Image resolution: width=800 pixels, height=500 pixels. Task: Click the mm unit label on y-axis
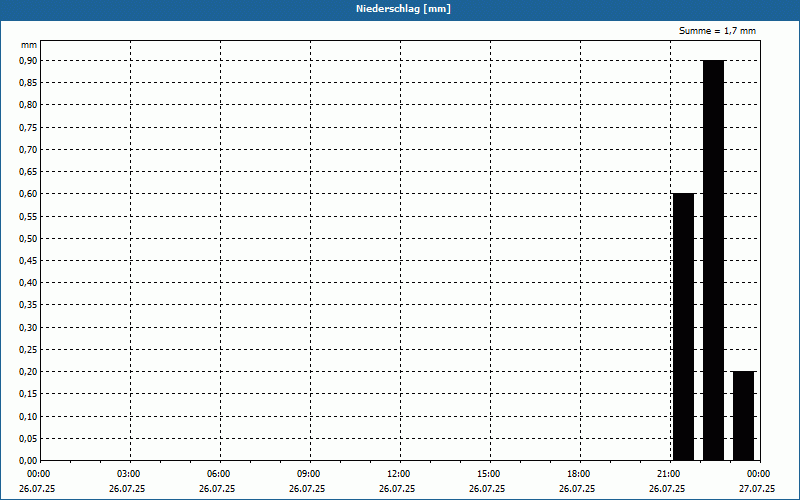point(29,45)
